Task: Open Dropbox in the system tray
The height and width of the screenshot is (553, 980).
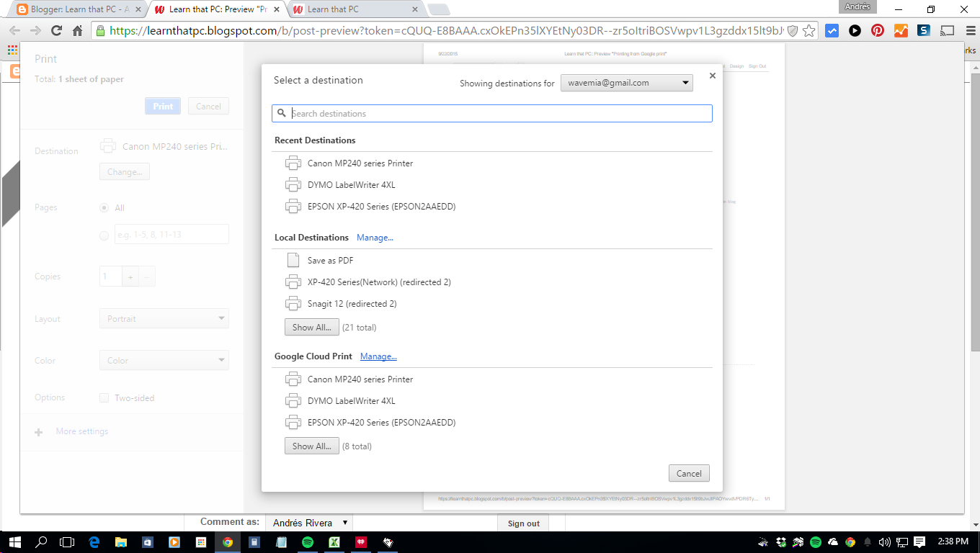Action: 781,542
